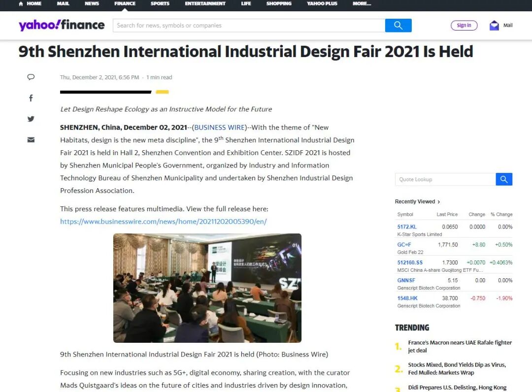Open the 5172.KL symbol link
Viewport: 532px width, 392px height.
point(407,227)
